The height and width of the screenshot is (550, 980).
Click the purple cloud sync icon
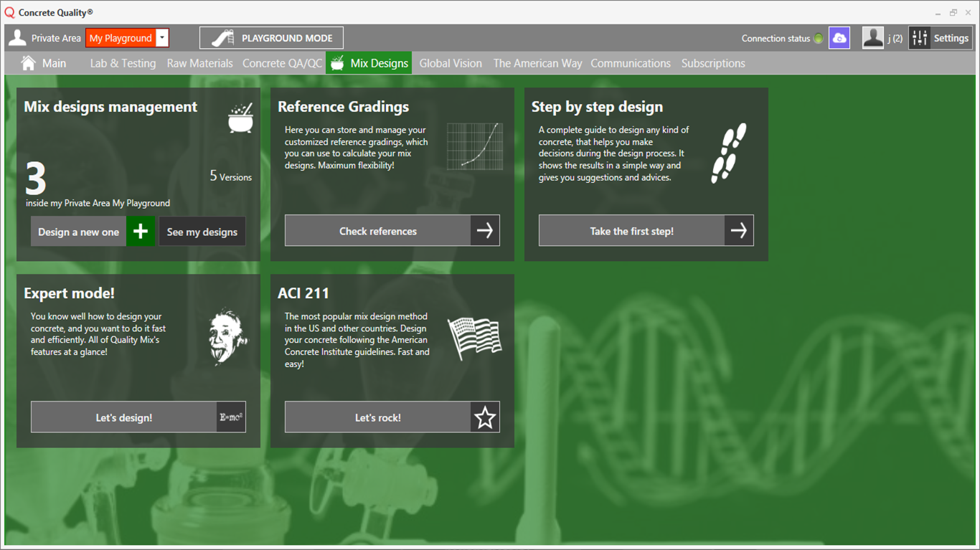click(x=839, y=38)
